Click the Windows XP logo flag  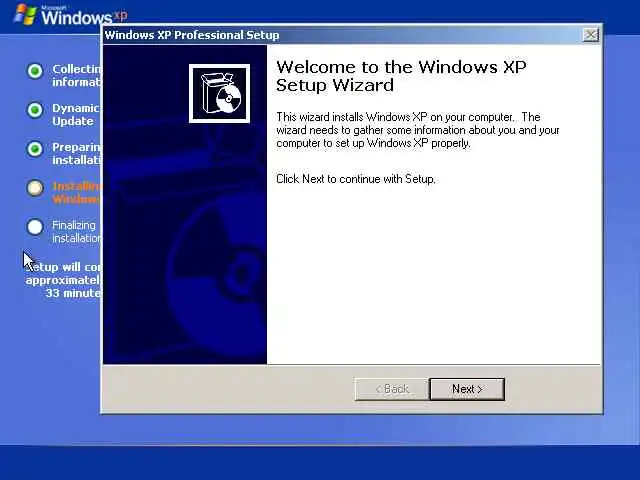pyautogui.click(x=25, y=14)
